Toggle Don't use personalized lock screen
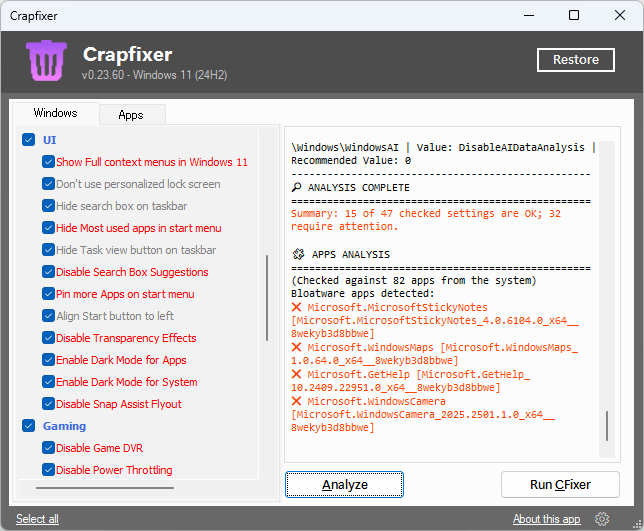644x531 pixels. point(48,184)
